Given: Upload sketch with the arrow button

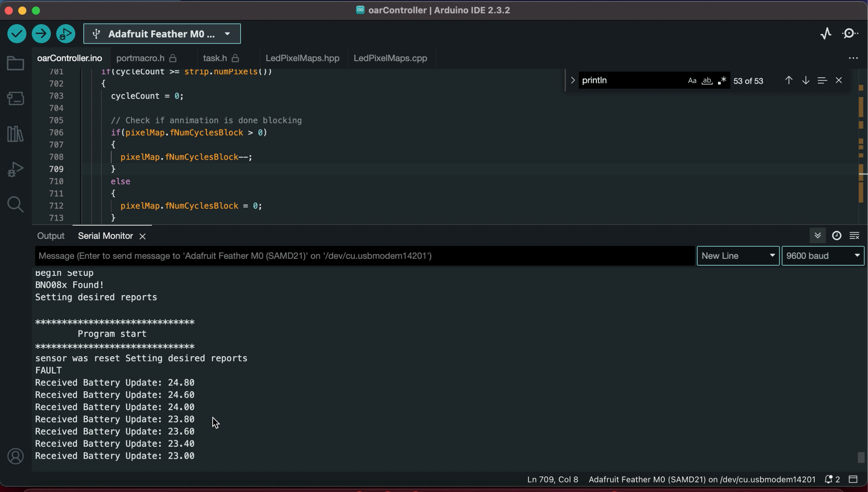Looking at the screenshot, I should tap(41, 34).
